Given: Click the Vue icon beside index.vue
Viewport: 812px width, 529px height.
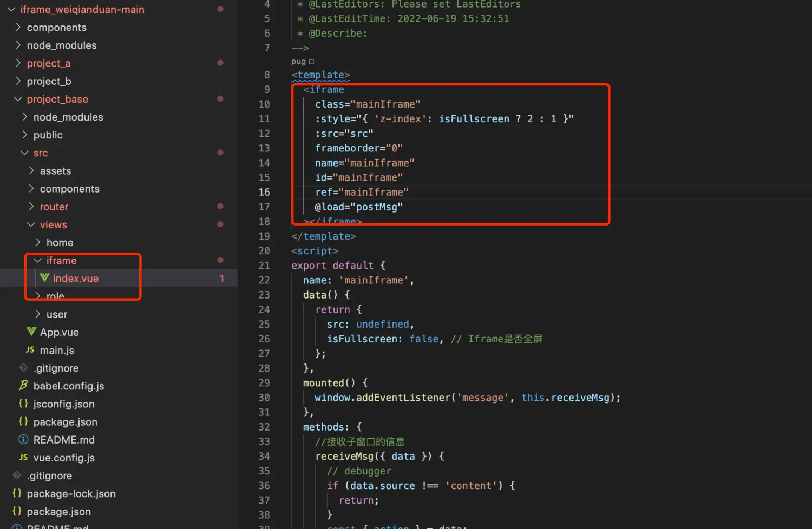Looking at the screenshot, I should tap(44, 278).
